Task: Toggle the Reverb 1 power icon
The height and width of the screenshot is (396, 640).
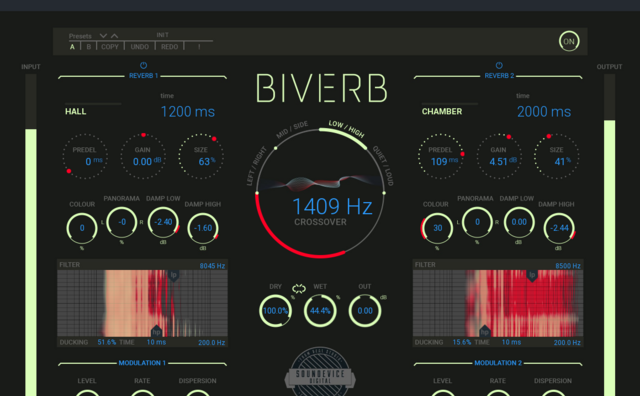Action: 143,65
